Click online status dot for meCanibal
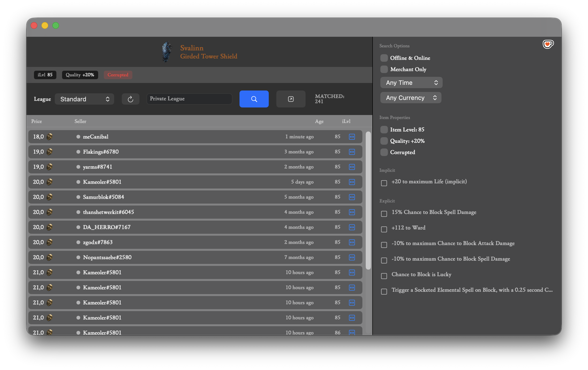This screenshot has width=588, height=370. pyautogui.click(x=78, y=137)
